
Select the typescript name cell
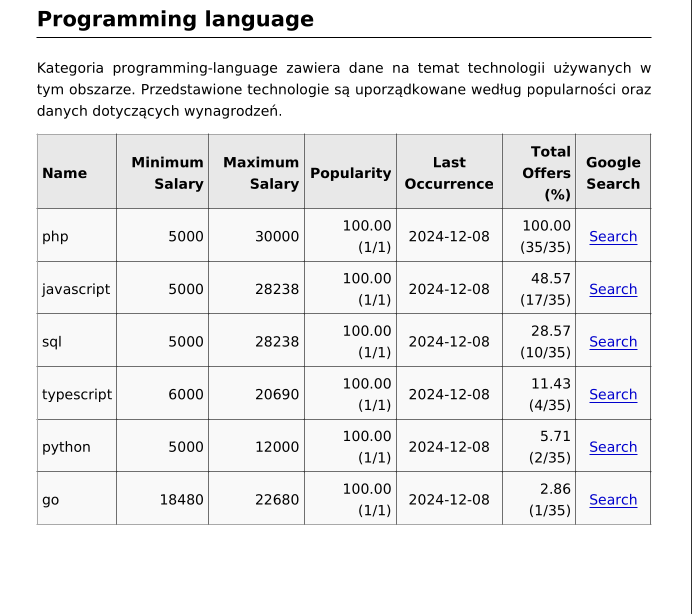pos(77,394)
